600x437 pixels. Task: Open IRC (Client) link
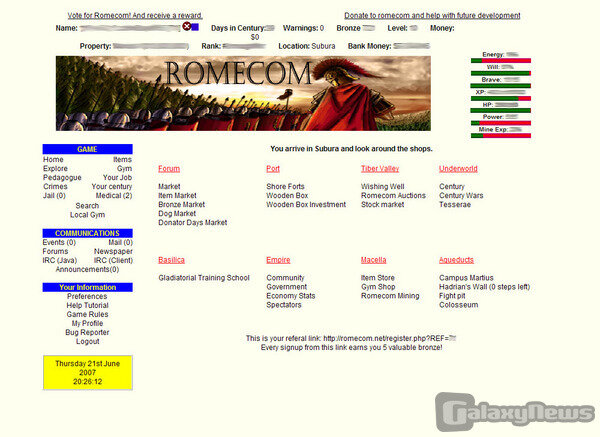tap(113, 261)
